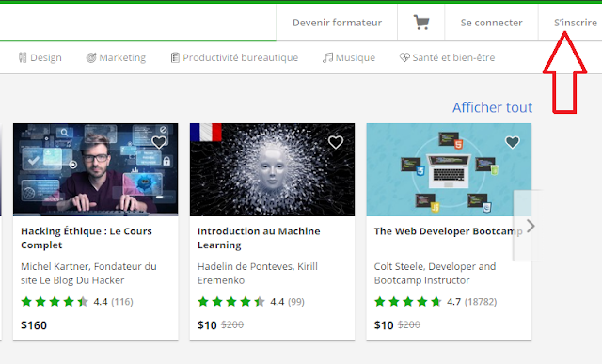Click the Design category icon
Viewport: 602px width, 364px height.
pos(23,57)
